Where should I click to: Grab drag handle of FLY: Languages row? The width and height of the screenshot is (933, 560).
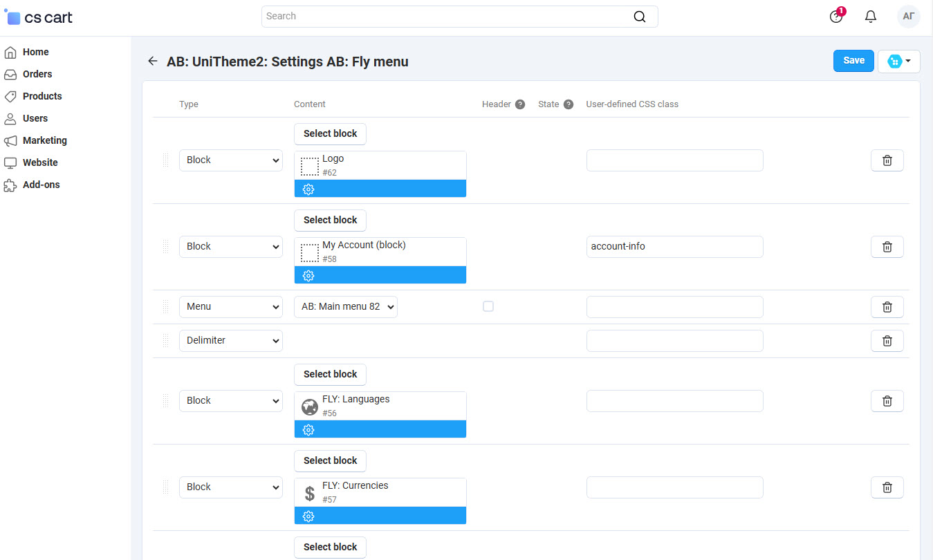165,401
